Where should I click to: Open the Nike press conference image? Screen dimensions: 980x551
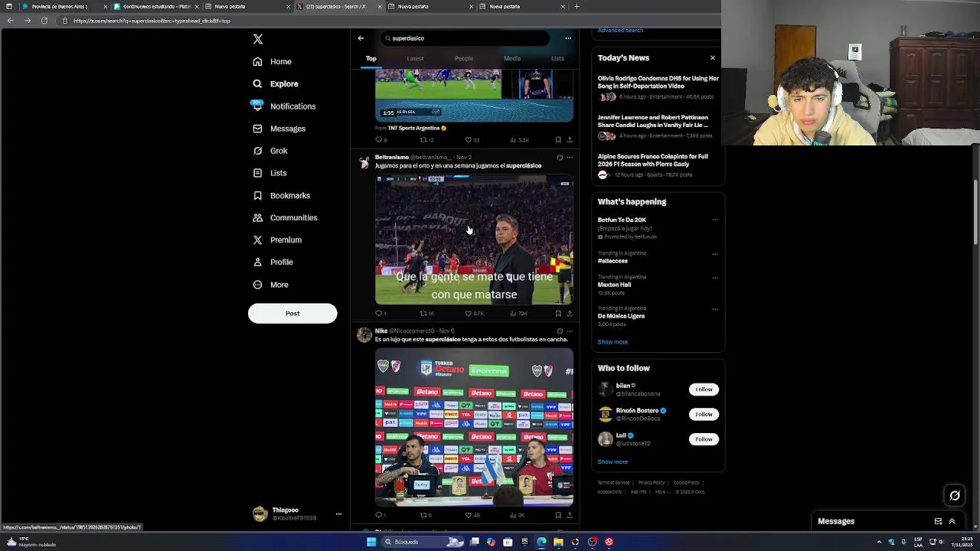(x=474, y=427)
